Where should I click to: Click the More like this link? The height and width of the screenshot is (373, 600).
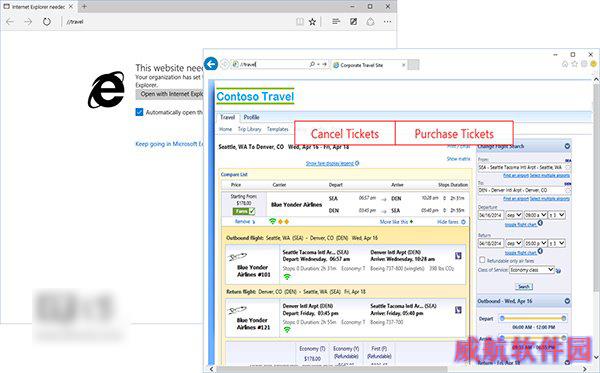pos(393,222)
